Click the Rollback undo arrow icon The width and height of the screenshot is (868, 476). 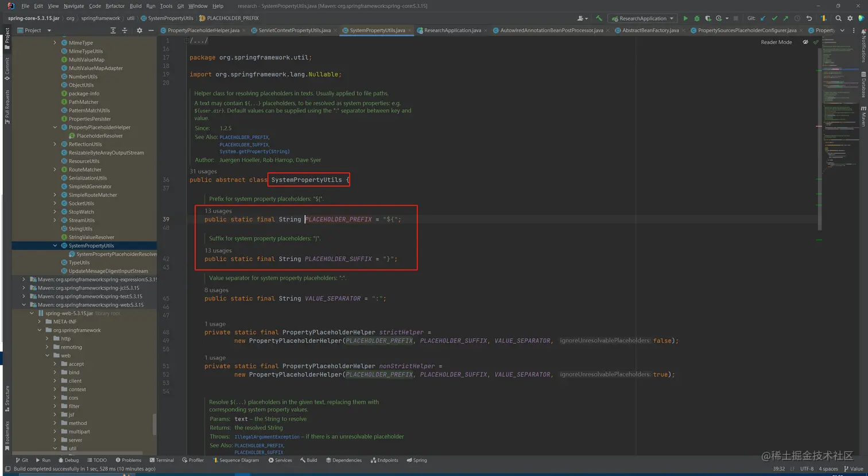click(x=809, y=18)
